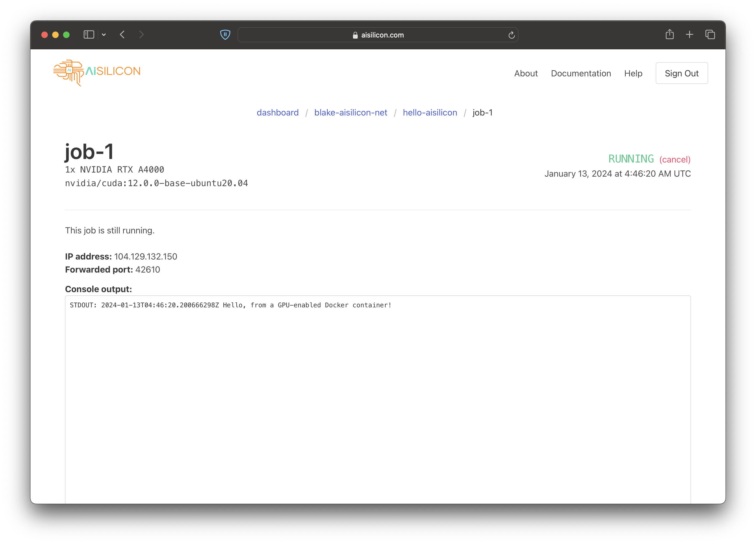Click the AiSilicon logo
The width and height of the screenshot is (756, 544).
point(97,72)
